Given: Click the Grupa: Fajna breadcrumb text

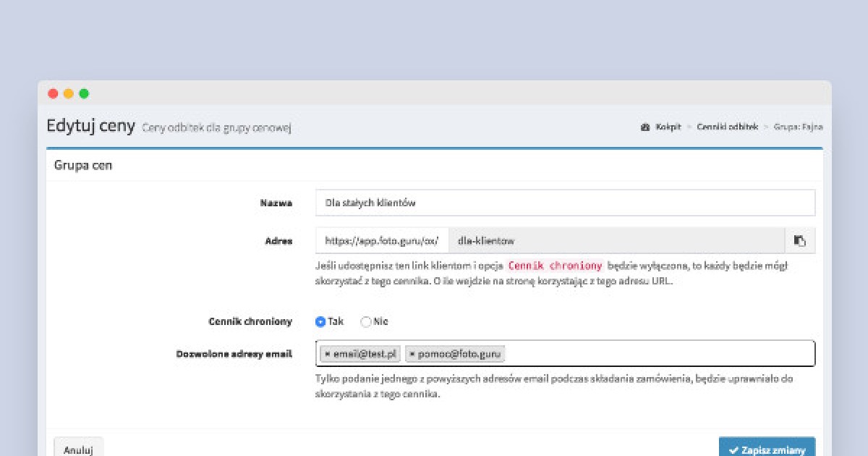Looking at the screenshot, I should point(798,127).
